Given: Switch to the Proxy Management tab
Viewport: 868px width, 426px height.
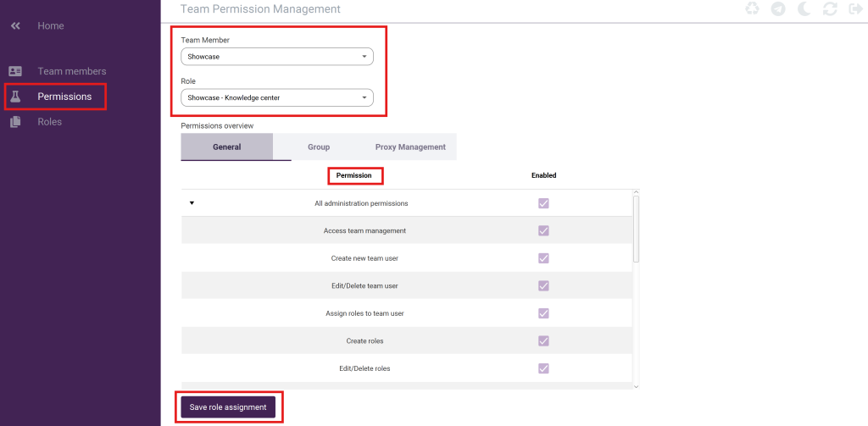Looking at the screenshot, I should click(x=410, y=147).
